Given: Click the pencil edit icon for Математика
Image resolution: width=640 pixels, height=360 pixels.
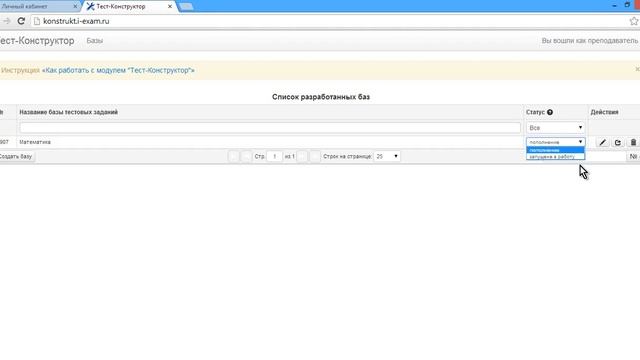Looking at the screenshot, I should click(x=603, y=142).
